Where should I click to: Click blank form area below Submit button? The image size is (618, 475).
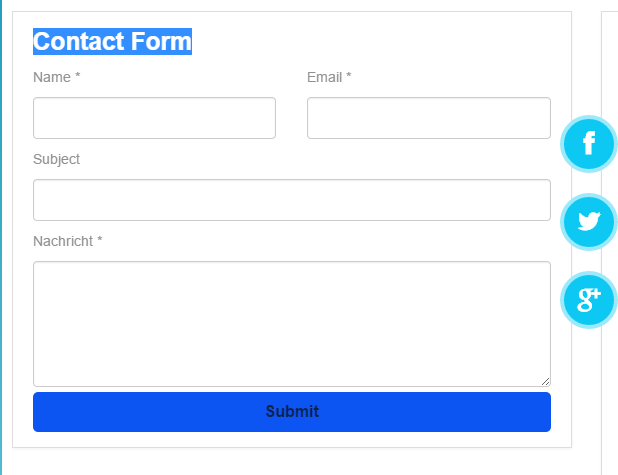[291, 440]
